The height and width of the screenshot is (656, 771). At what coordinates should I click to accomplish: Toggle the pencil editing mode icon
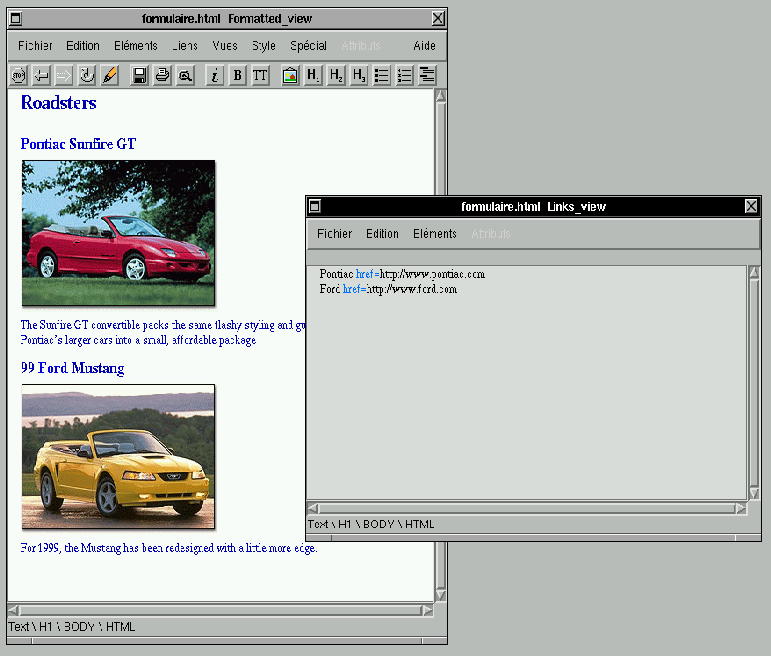(110, 75)
